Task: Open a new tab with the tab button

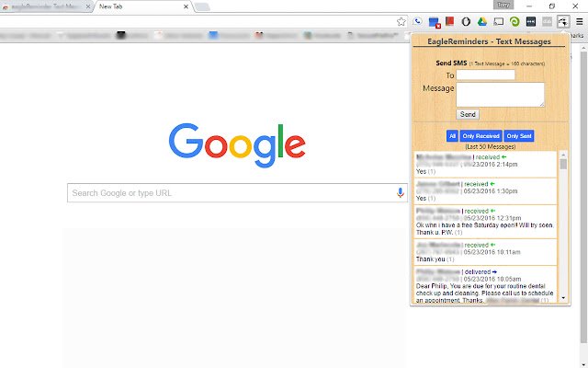Action: 202,7
